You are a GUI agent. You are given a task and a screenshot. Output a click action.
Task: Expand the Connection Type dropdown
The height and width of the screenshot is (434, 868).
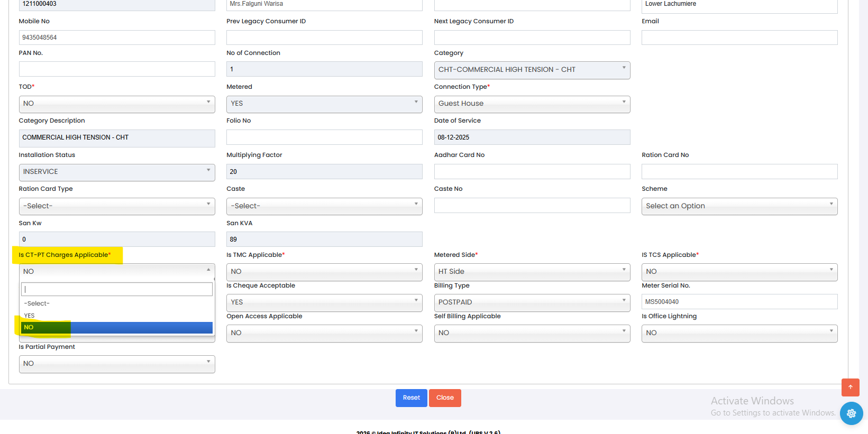point(532,104)
